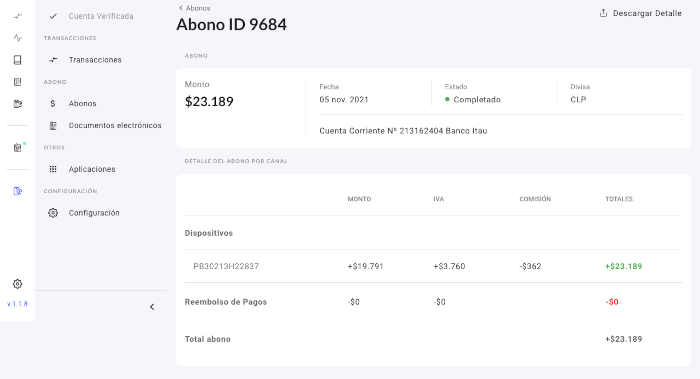700x379 pixels.
Task: Click the download icon beside Descargar Detalle
Action: pyautogui.click(x=603, y=13)
